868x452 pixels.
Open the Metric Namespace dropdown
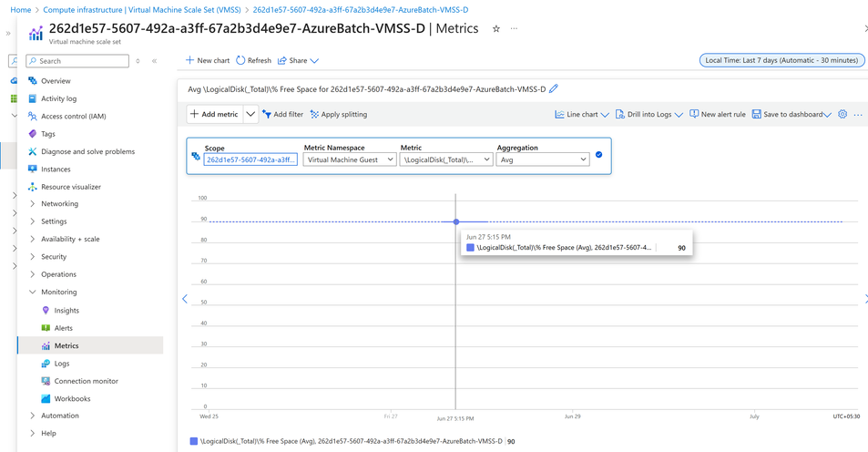[350, 159]
